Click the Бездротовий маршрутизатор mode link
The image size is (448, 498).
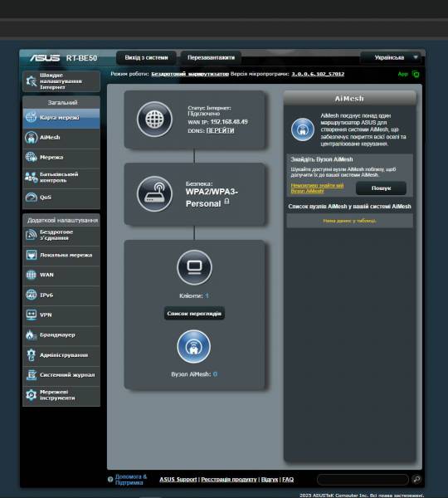click(190, 74)
